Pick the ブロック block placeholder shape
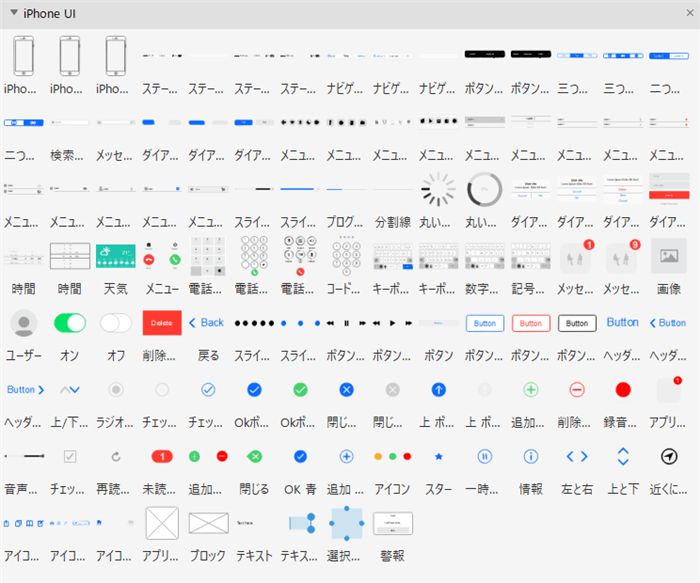Image resolution: width=700 pixels, height=583 pixels. click(x=208, y=523)
